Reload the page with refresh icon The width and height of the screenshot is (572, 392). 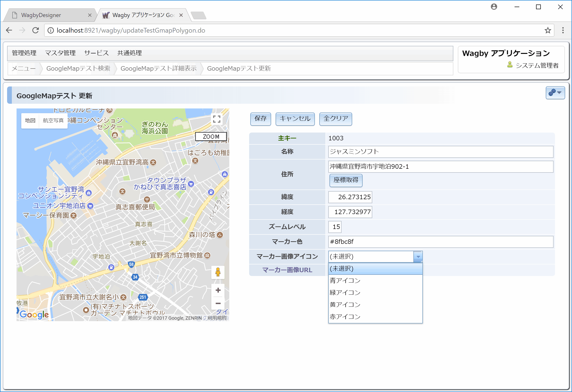click(36, 30)
